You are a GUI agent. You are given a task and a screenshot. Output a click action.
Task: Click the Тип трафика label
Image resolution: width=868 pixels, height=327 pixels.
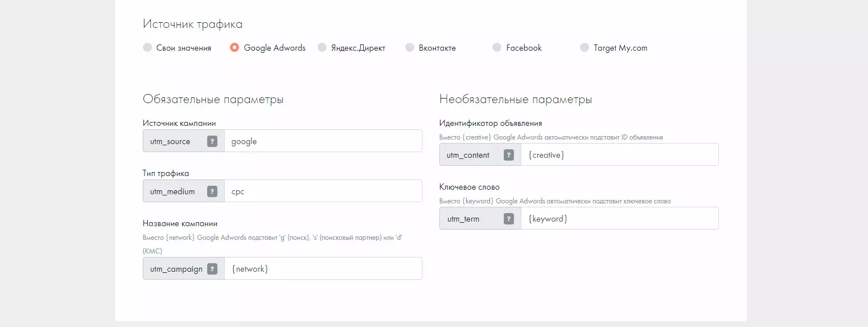[x=166, y=173]
